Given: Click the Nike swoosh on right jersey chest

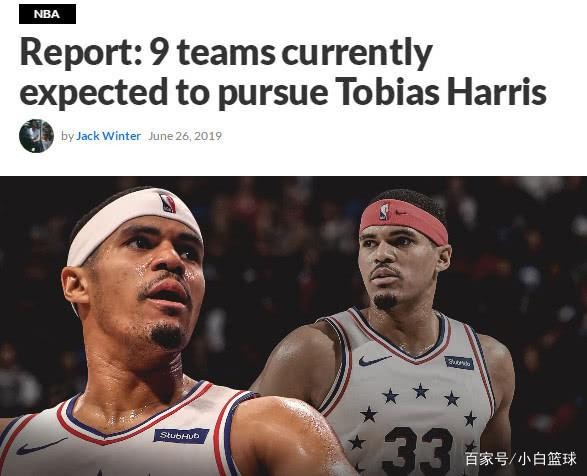Looking at the screenshot, I should [374, 361].
